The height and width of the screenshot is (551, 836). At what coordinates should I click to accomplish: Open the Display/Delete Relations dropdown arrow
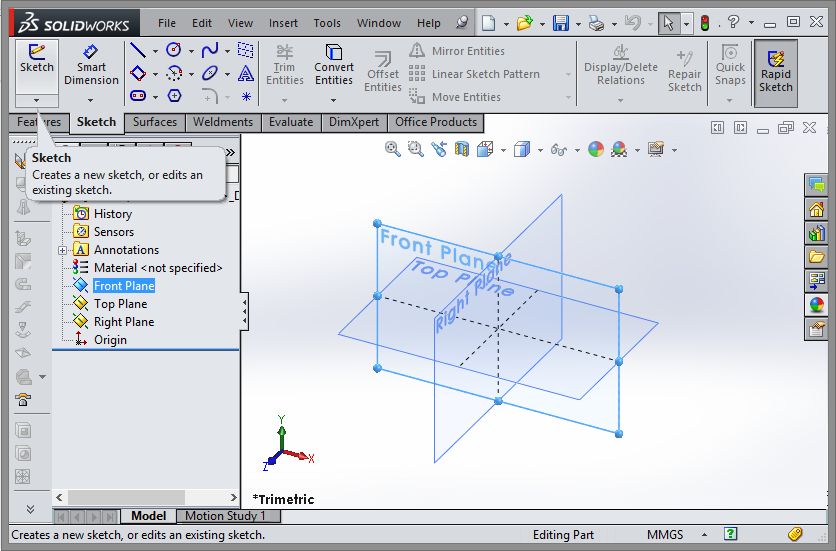(x=620, y=100)
